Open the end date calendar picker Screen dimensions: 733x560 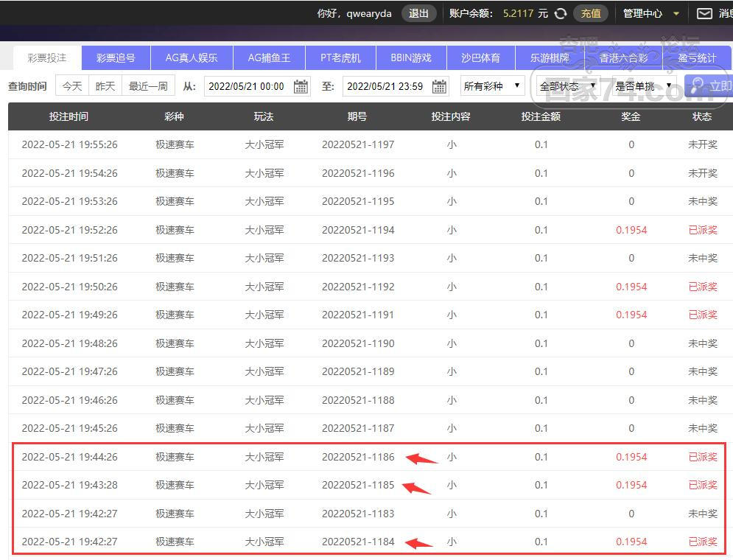[439, 86]
